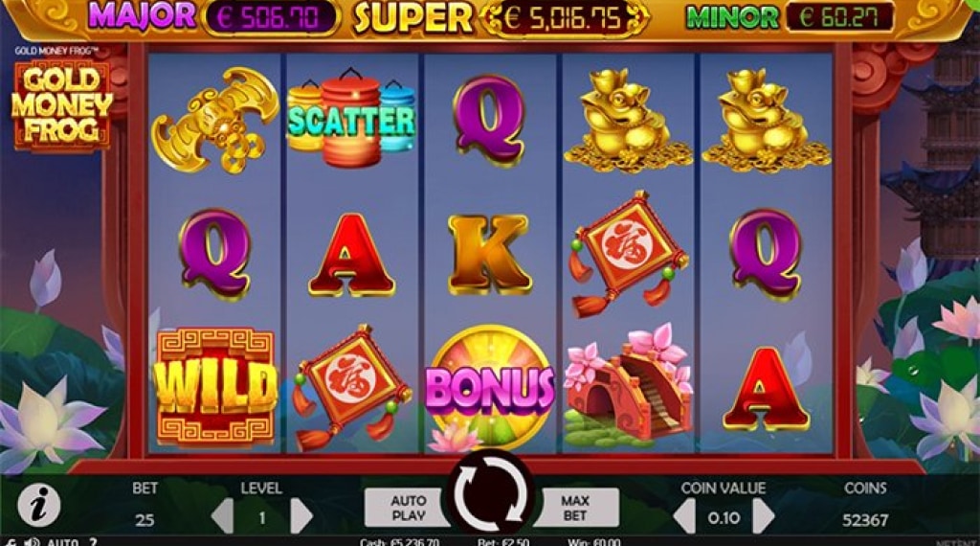Image resolution: width=980 pixels, height=546 pixels.
Task: Decrease bet level with left arrow
Action: click(x=222, y=516)
